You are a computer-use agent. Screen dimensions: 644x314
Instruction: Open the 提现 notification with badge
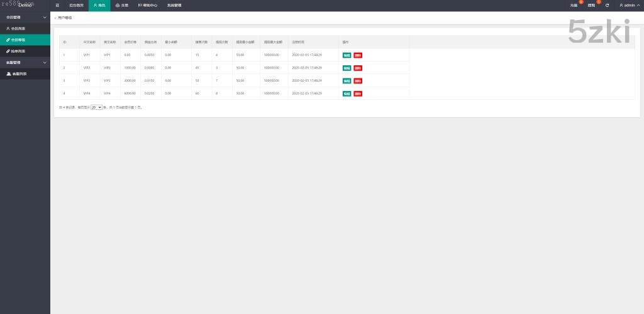point(592,5)
